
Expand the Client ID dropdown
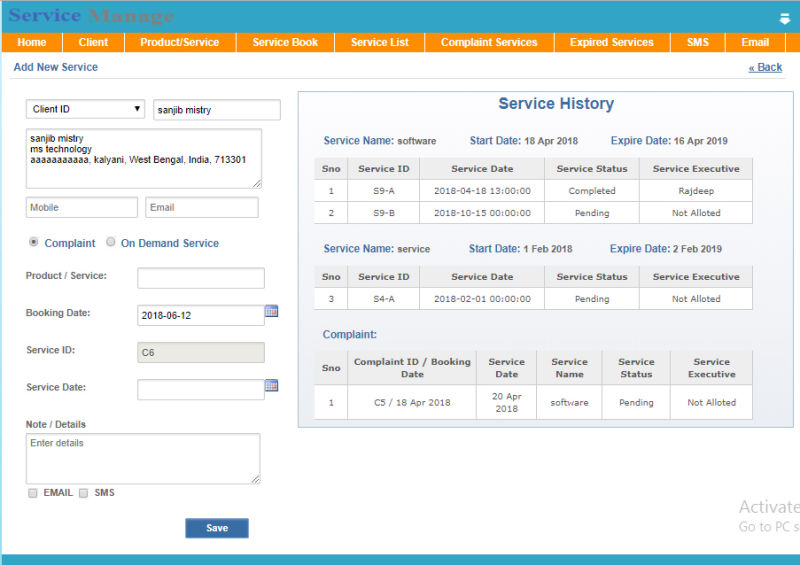point(86,109)
